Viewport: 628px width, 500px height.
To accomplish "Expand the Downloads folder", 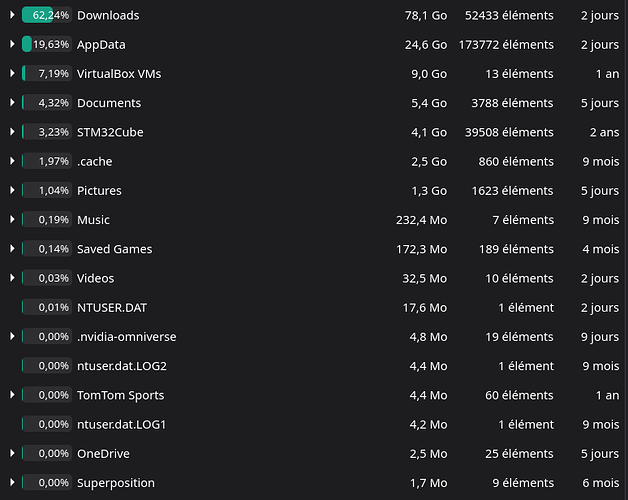I will coord(12,15).
